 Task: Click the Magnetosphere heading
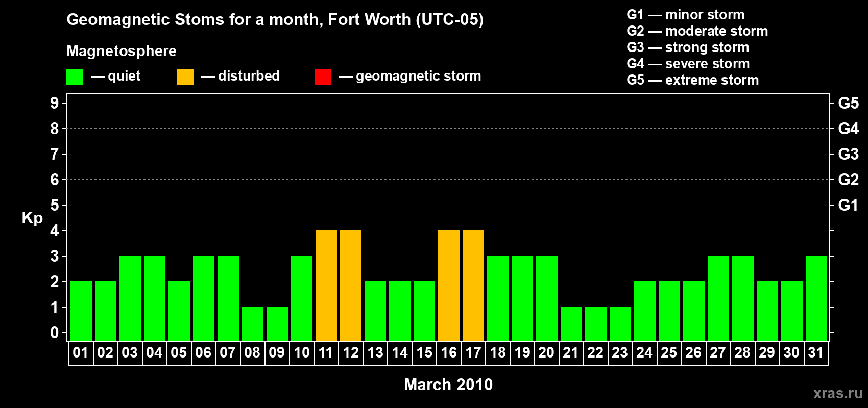pos(122,51)
